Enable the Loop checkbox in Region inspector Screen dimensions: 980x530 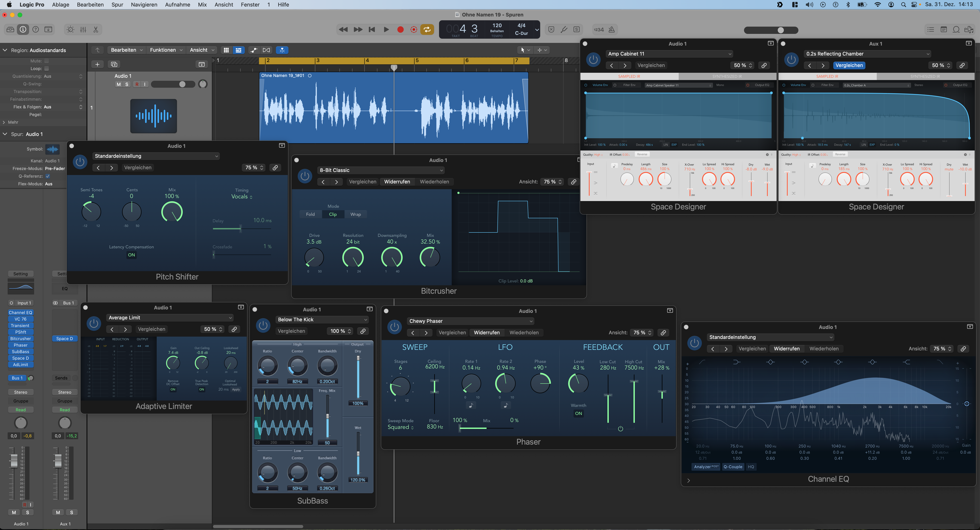[x=46, y=68]
